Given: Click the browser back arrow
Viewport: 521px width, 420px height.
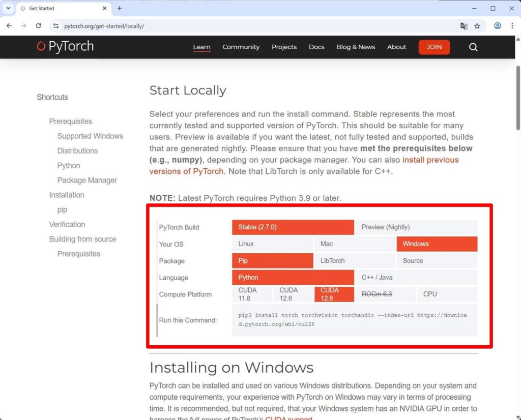Looking at the screenshot, I should click(9, 26).
